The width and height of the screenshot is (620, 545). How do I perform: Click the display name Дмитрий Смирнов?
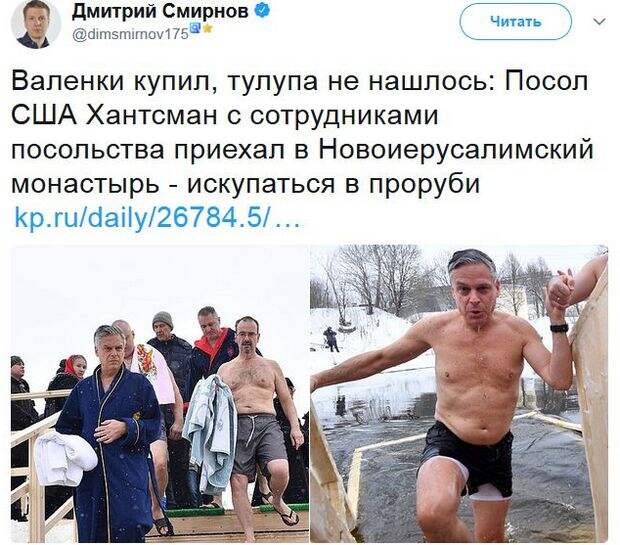(160, 13)
